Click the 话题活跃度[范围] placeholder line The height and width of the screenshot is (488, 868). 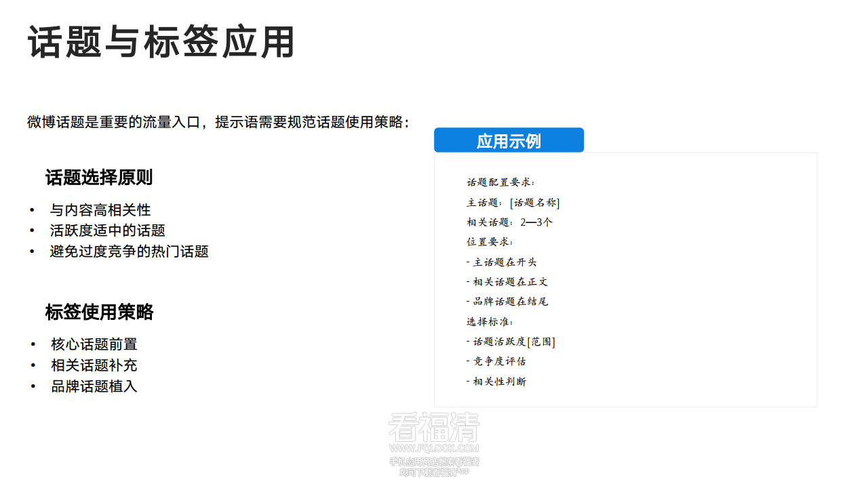click(512, 342)
